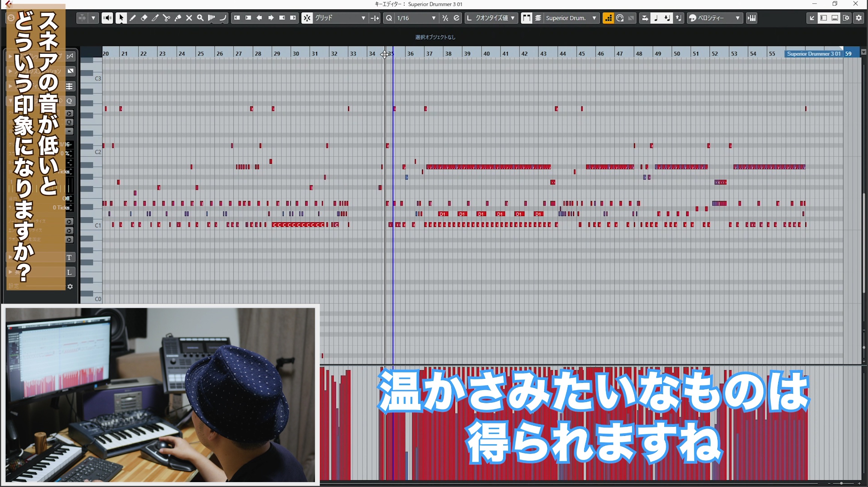868x487 pixels.
Task: Click Nudge Start Right button
Action: pyautogui.click(x=248, y=18)
